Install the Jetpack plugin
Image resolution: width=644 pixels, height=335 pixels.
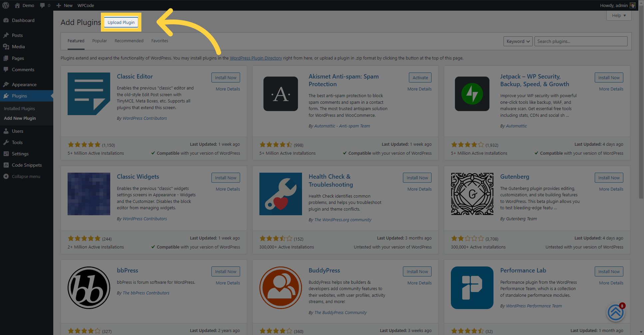click(609, 78)
